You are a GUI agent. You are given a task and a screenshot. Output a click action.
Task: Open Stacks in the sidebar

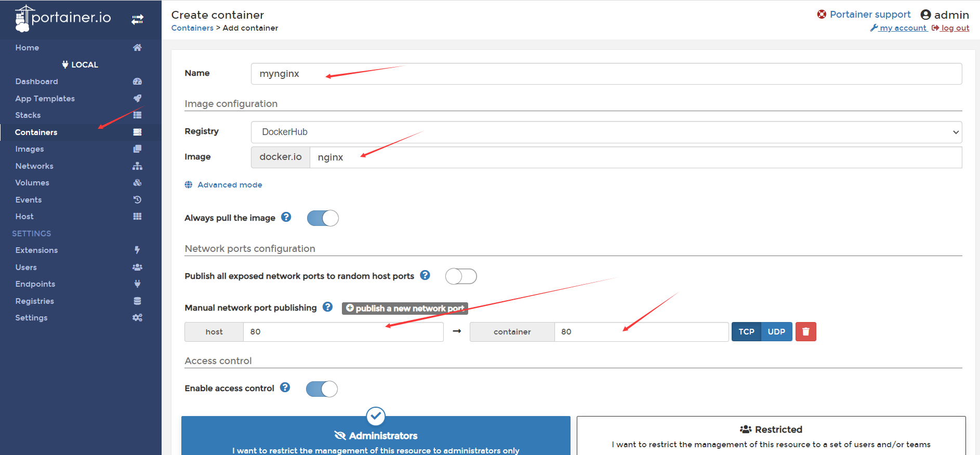coord(28,115)
